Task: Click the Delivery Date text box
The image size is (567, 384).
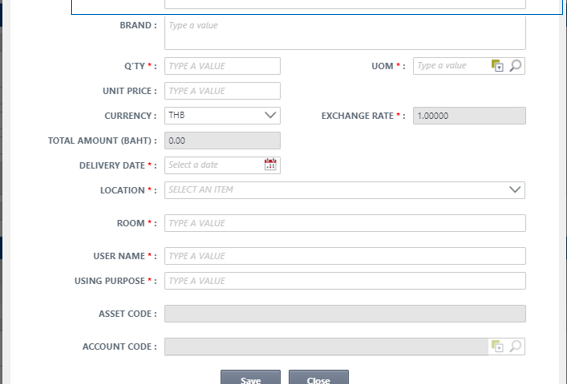Action: click(x=214, y=165)
